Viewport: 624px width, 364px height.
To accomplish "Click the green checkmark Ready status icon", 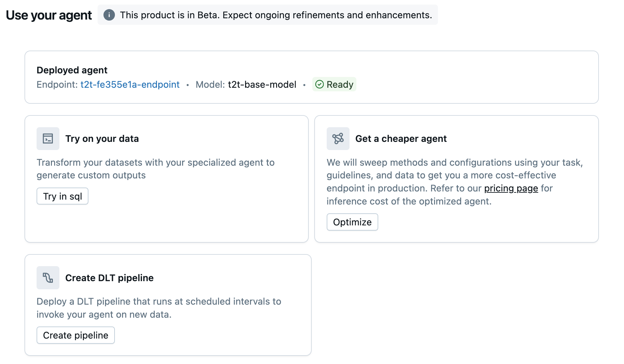I will coord(320,84).
